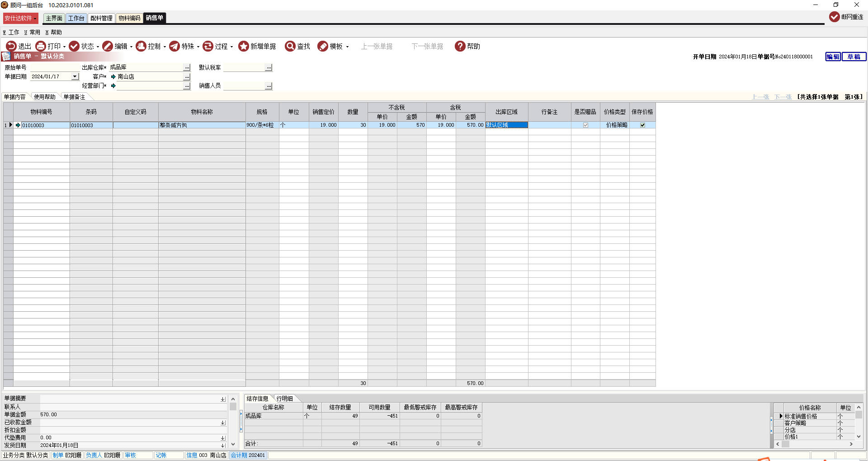
Task: Click the scroll-down arrow of summary panel
Action: click(233, 445)
